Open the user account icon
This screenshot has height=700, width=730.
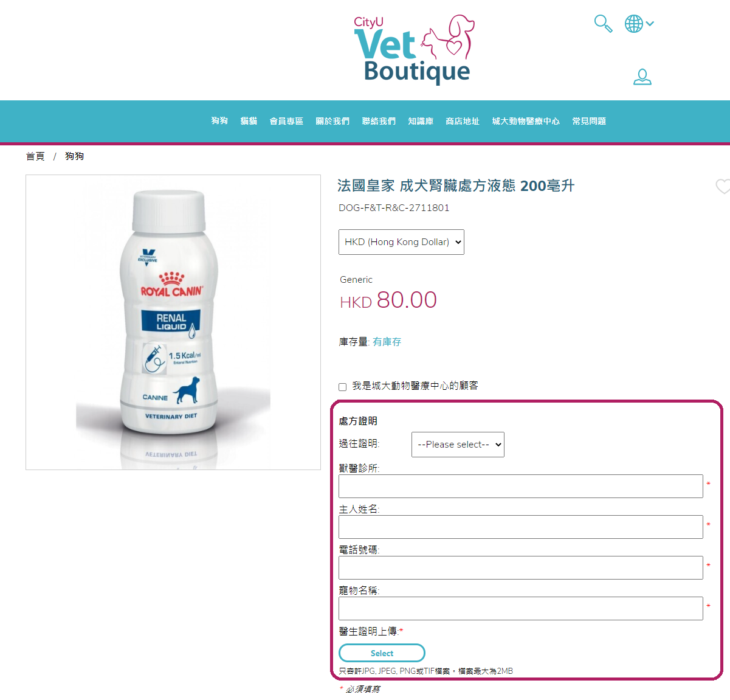[642, 77]
